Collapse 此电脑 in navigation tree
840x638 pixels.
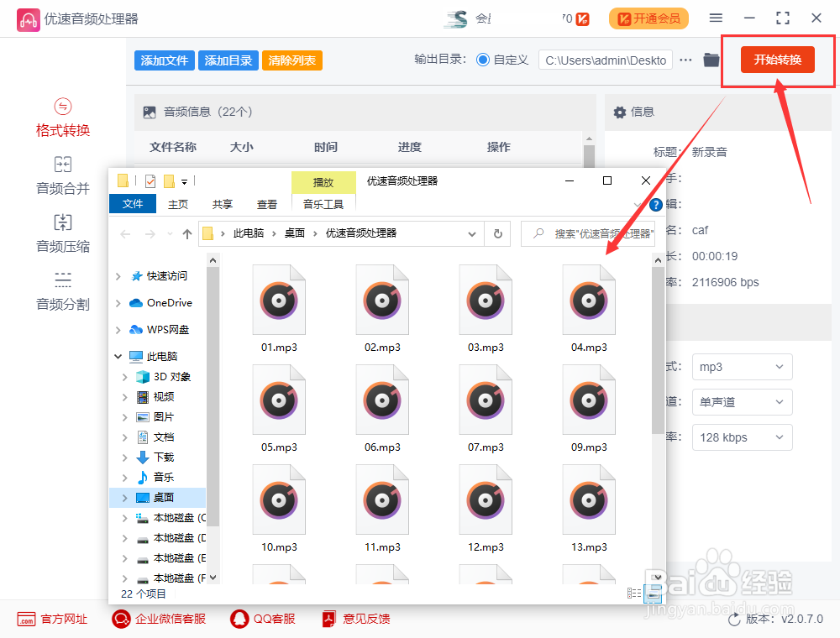118,357
